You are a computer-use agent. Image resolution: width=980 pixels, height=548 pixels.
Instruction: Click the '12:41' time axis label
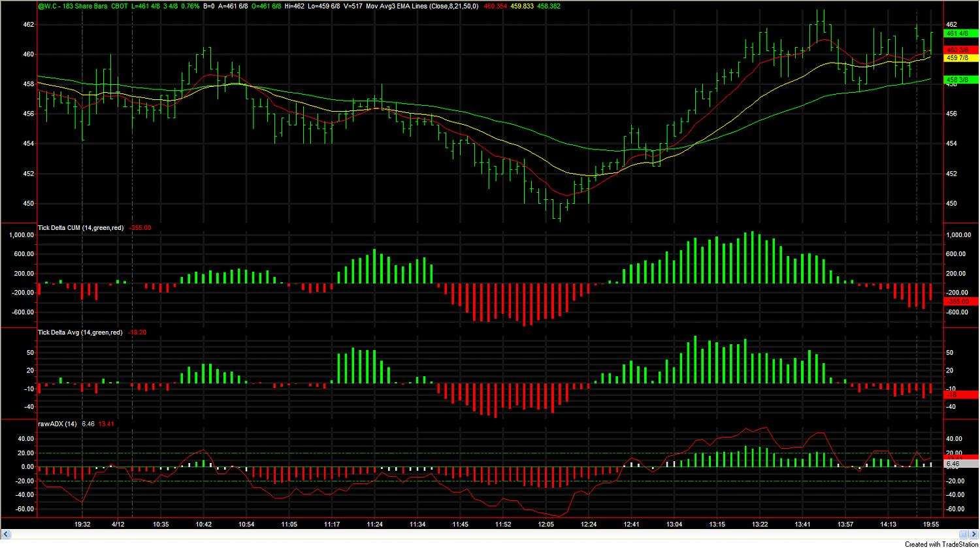pyautogui.click(x=631, y=524)
